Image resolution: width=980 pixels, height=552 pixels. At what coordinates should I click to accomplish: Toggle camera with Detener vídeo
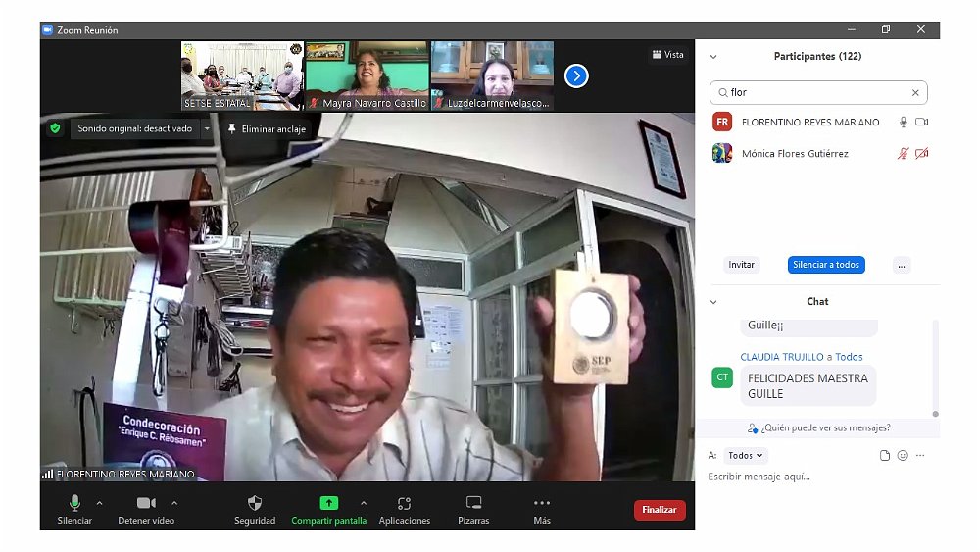145,504
